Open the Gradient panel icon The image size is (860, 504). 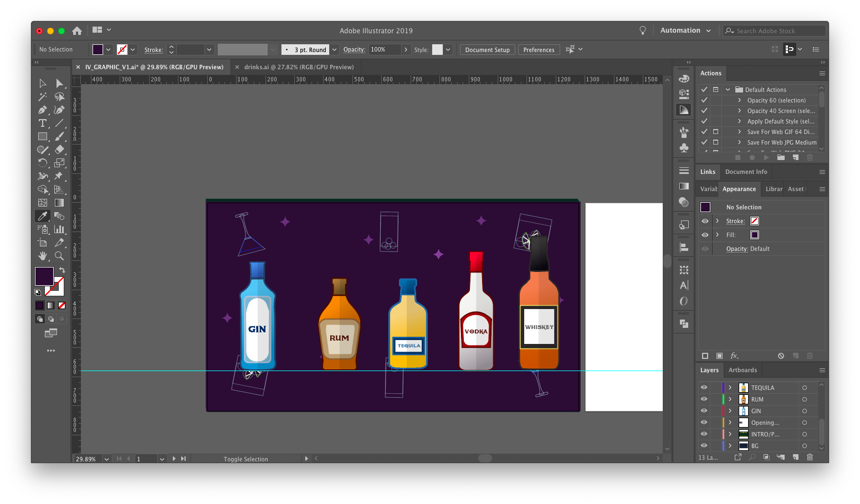point(684,187)
